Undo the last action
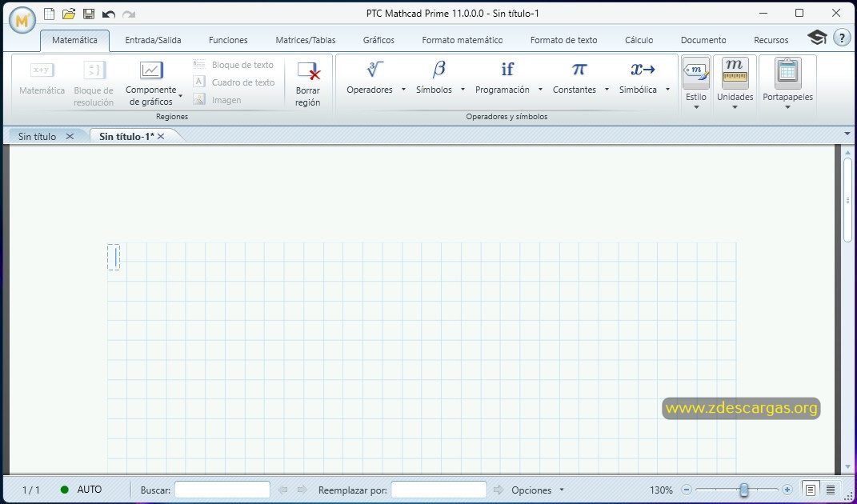The width and height of the screenshot is (857, 504). click(109, 14)
